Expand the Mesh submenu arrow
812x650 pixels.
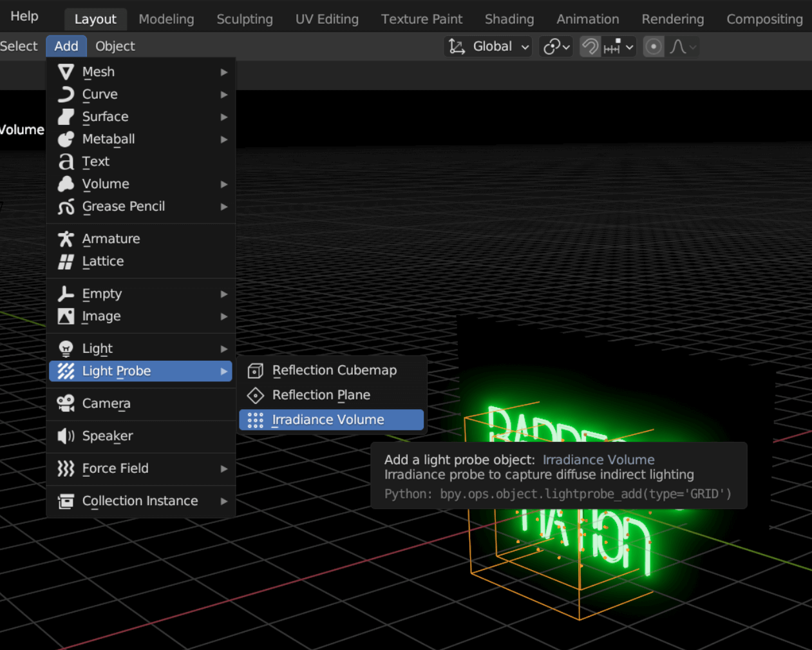click(224, 72)
